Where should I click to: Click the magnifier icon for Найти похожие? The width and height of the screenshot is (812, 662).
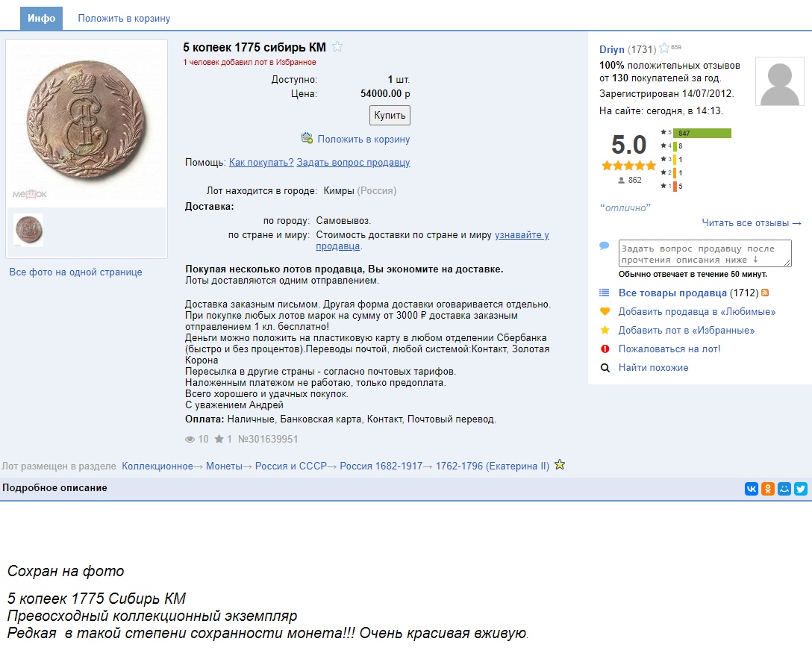(605, 367)
